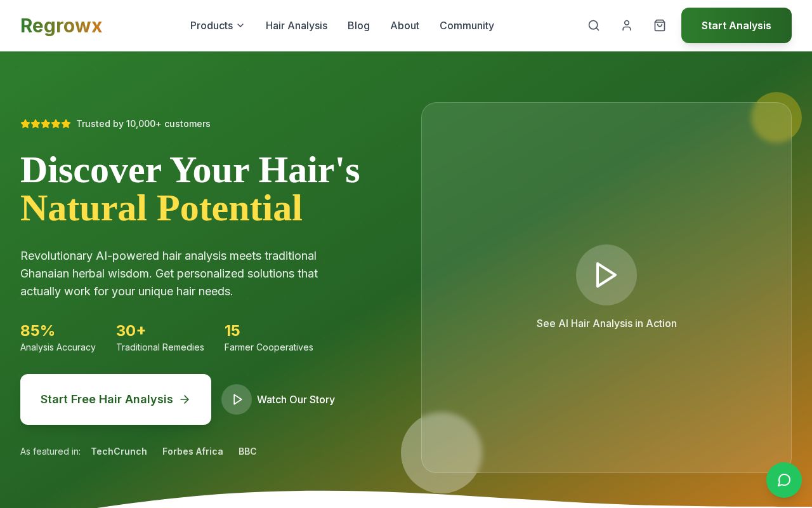Click the five-star rating icons

pos(46,124)
